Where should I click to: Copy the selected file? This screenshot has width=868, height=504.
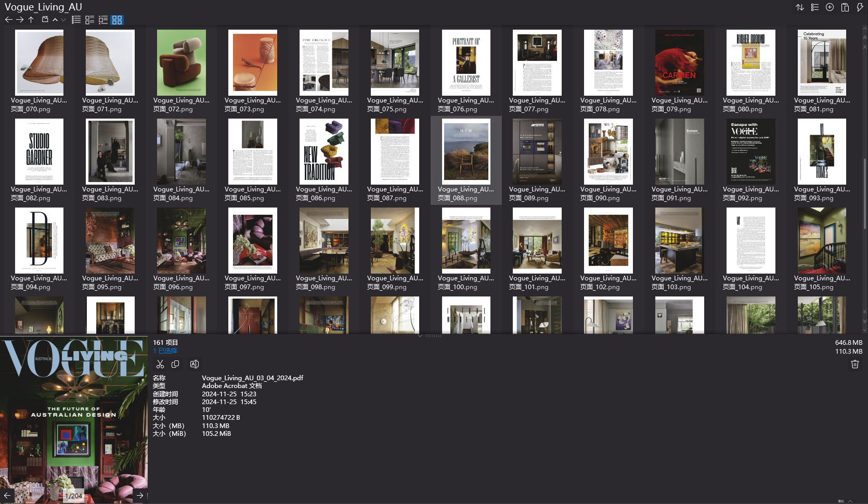pyautogui.click(x=175, y=364)
